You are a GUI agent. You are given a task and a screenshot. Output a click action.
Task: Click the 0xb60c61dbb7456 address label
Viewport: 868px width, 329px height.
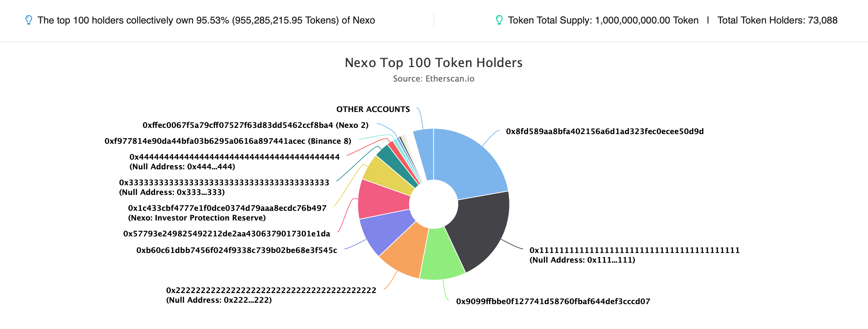tap(237, 250)
